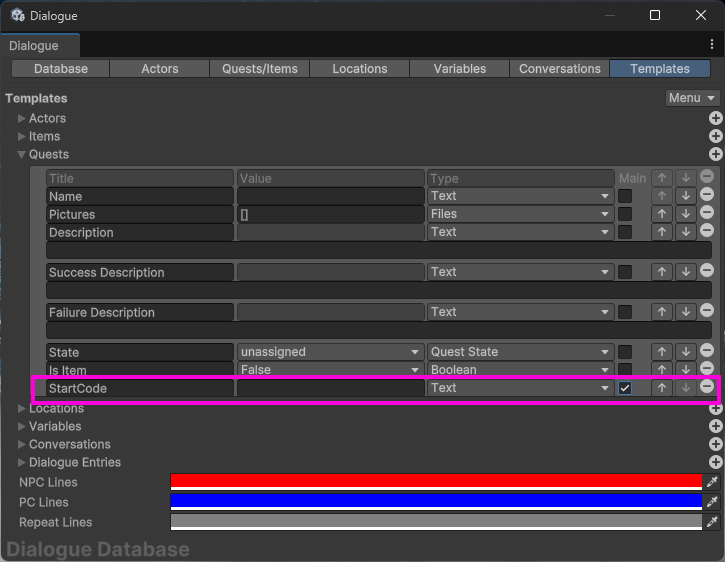Uncheck Main checkbox for StartCode field

pos(625,388)
